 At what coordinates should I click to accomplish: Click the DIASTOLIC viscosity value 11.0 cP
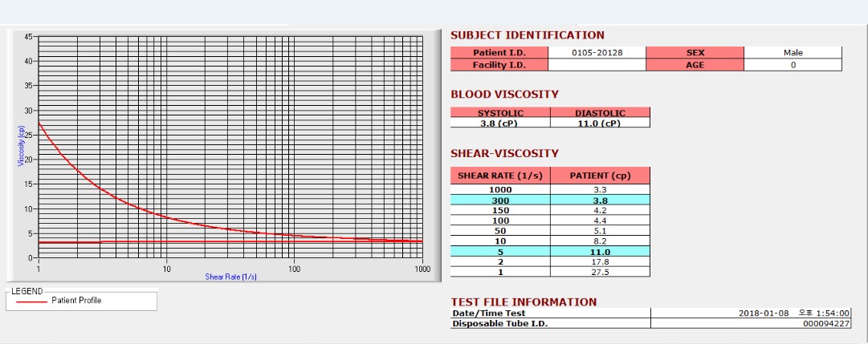click(x=600, y=123)
